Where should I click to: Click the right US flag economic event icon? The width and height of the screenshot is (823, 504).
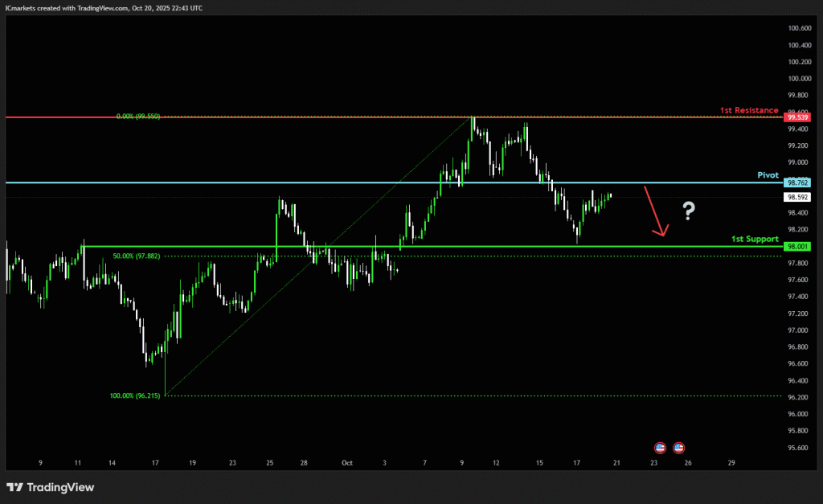pos(678,447)
